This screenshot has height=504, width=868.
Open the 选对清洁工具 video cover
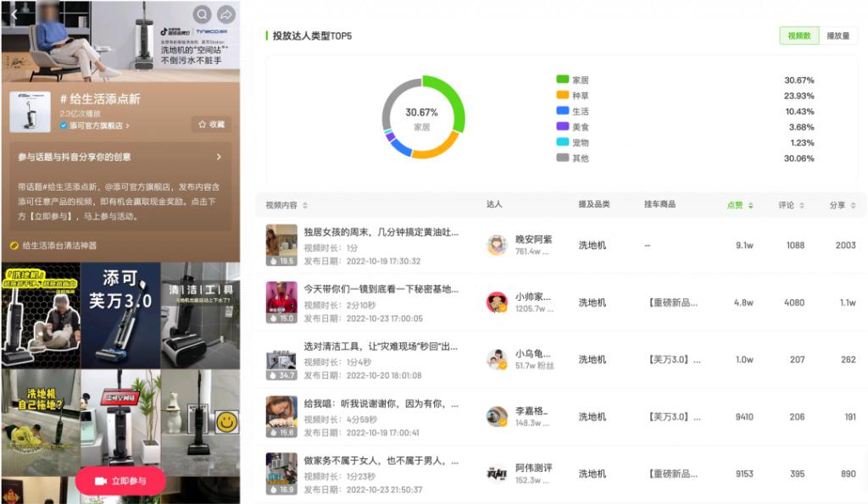pos(281,360)
